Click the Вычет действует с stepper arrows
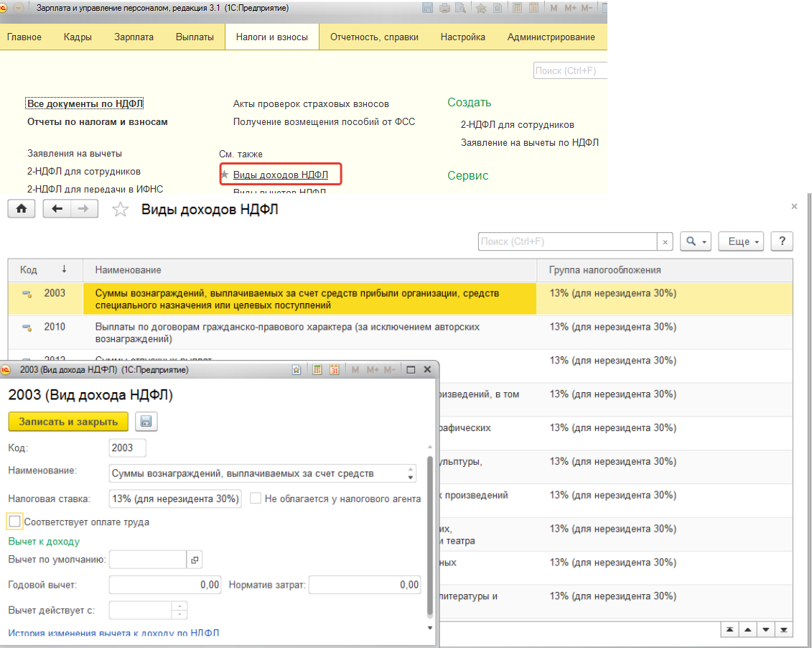812x648 pixels. [179, 610]
